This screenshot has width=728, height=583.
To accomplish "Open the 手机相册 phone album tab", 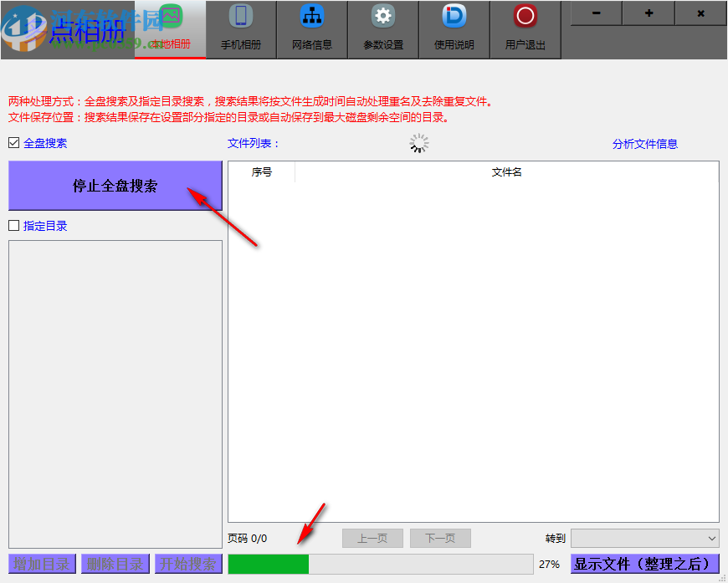I will coord(241,30).
